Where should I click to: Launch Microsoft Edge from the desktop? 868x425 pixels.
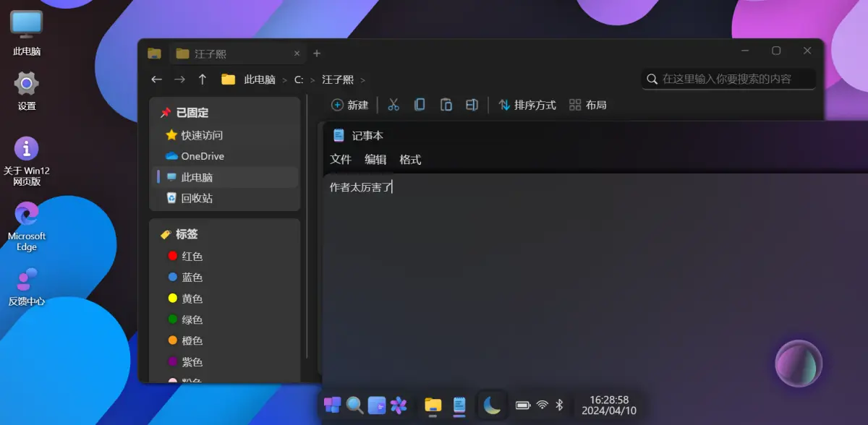point(27,226)
